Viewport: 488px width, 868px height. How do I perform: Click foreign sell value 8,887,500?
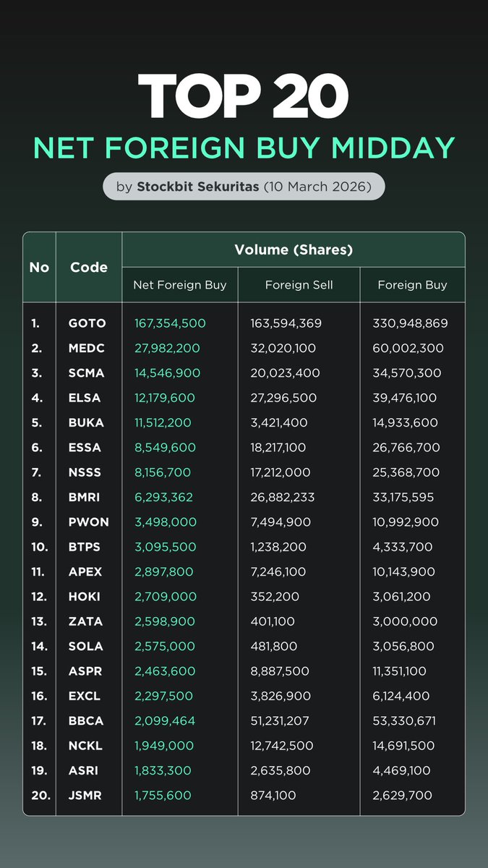point(281,671)
